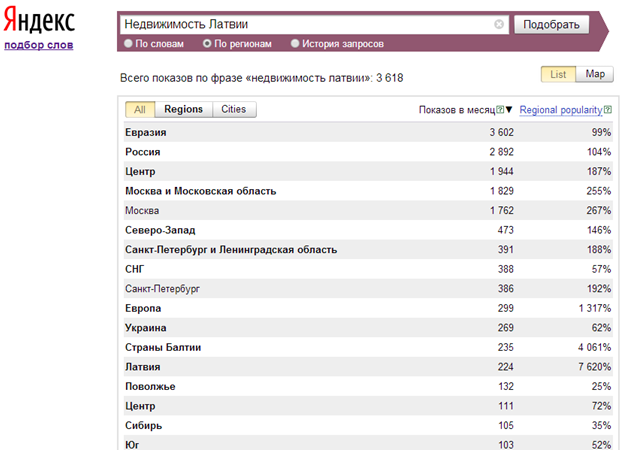The width and height of the screenshot is (627, 452).
Task: Select Москва и Московская область row
Action: point(368,191)
